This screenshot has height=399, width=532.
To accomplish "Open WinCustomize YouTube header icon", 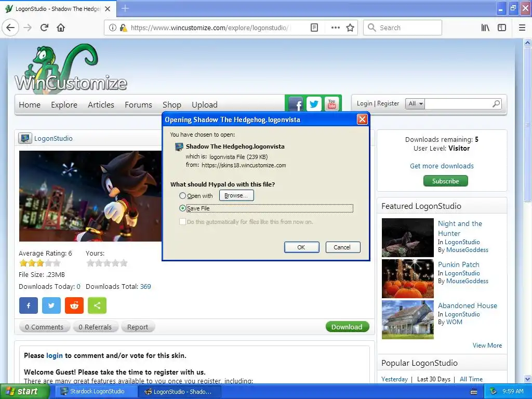I will [332, 104].
